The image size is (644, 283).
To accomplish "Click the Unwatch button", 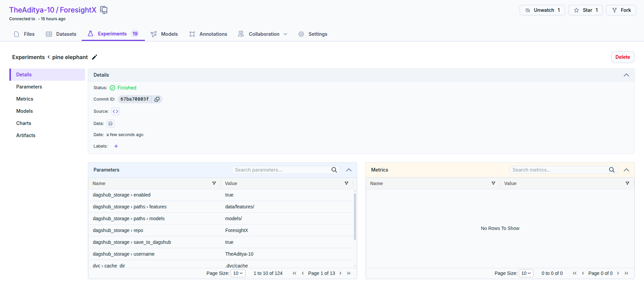I will point(542,10).
